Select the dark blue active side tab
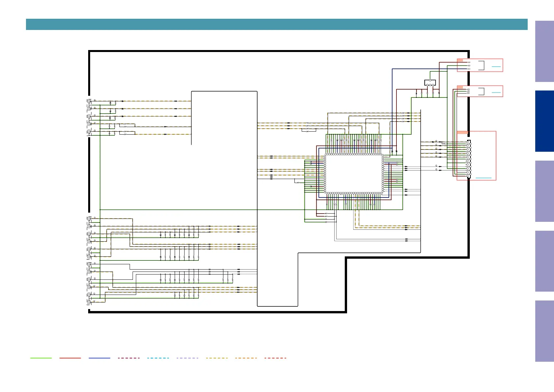 coord(544,121)
